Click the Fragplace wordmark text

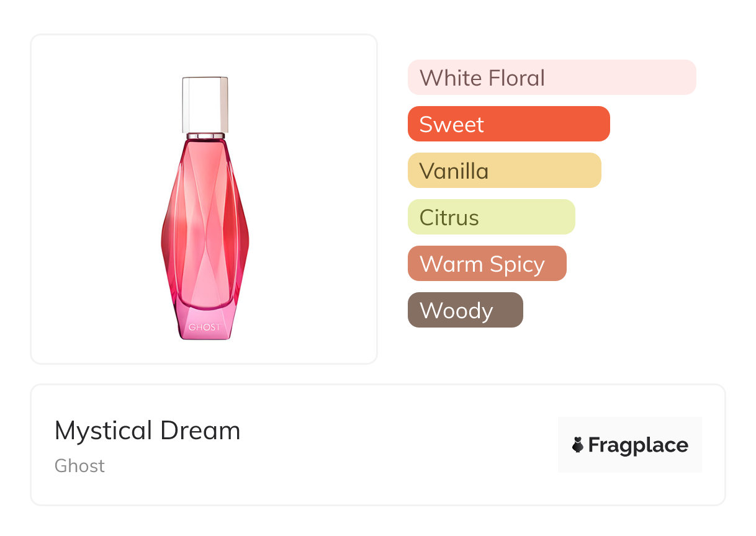tap(638, 445)
